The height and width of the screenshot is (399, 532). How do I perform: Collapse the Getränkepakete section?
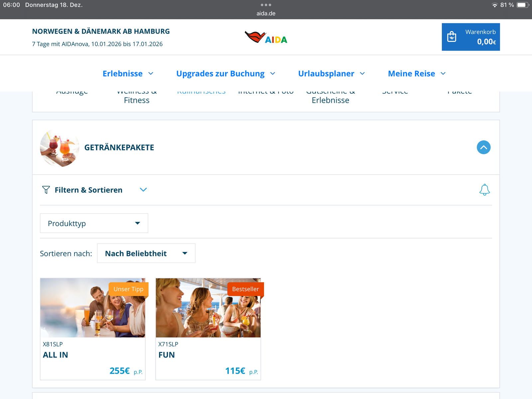coord(483,147)
